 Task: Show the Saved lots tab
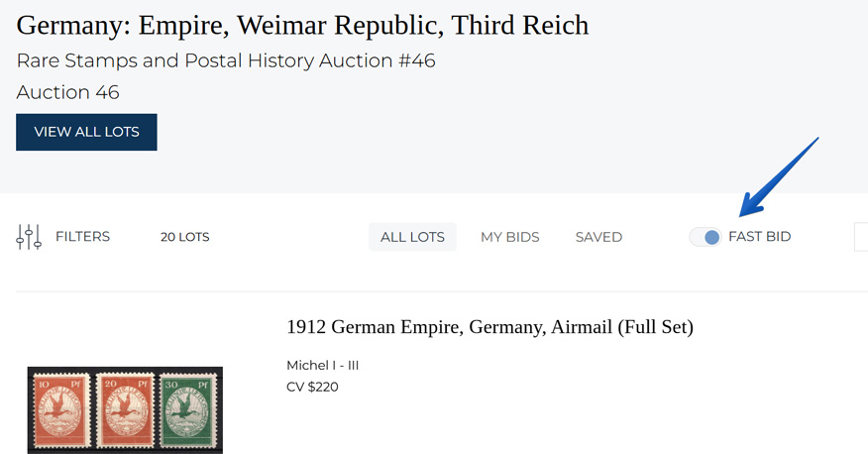598,237
